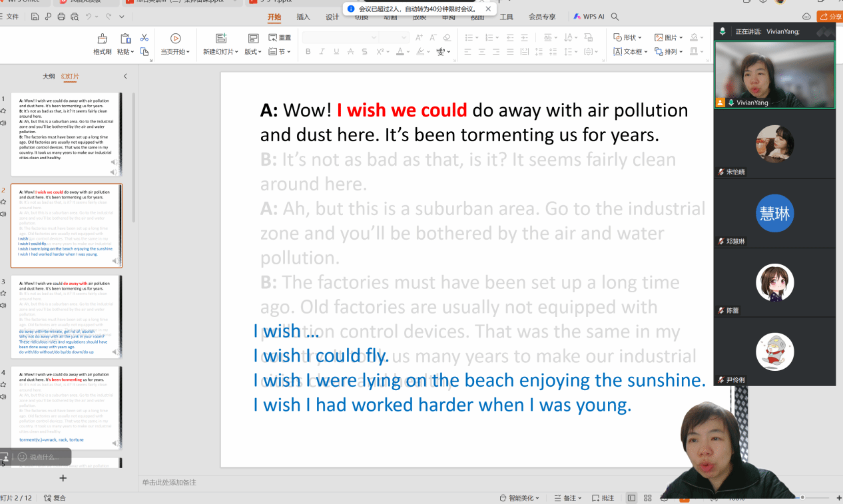Toggle the comments (批注) button in status bar
Screen dimensions: 843x504
pos(603,498)
